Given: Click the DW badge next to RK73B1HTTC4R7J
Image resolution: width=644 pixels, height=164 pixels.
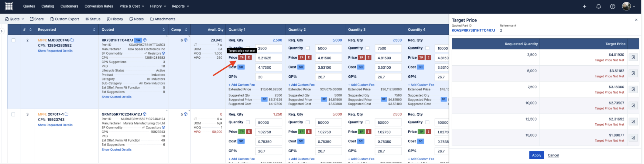Looking at the screenshot, I should click(138, 40).
